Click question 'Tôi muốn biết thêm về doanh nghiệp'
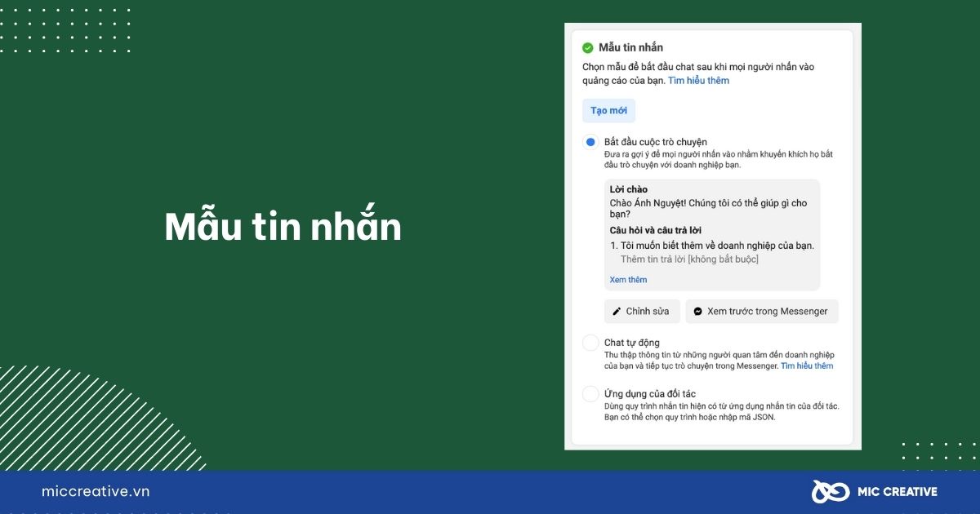 [x=717, y=246]
